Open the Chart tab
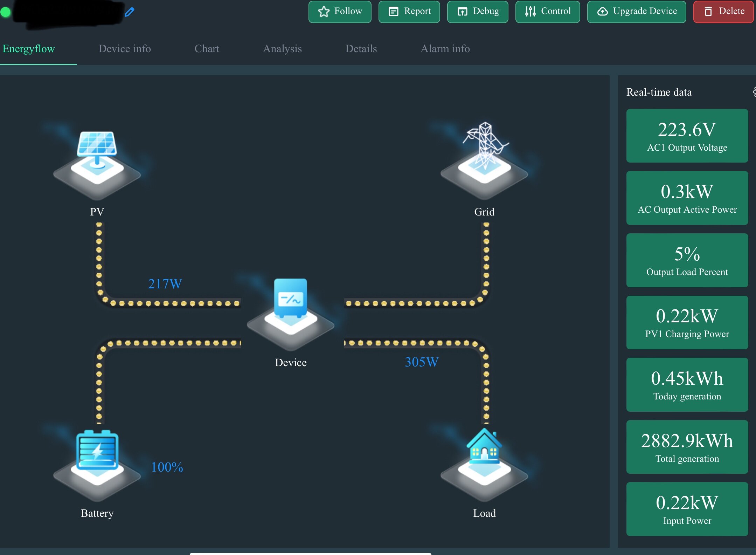The height and width of the screenshot is (555, 756). [x=207, y=49]
